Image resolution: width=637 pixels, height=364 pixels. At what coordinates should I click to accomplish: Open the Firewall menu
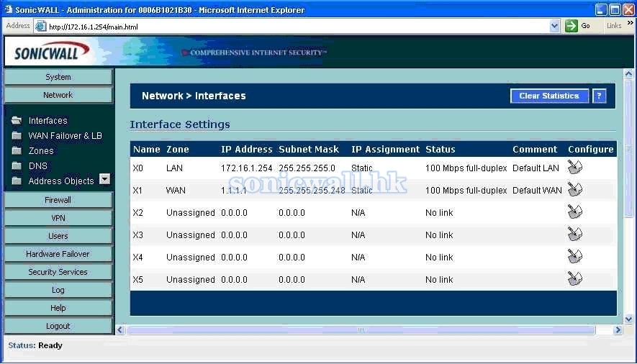click(58, 200)
